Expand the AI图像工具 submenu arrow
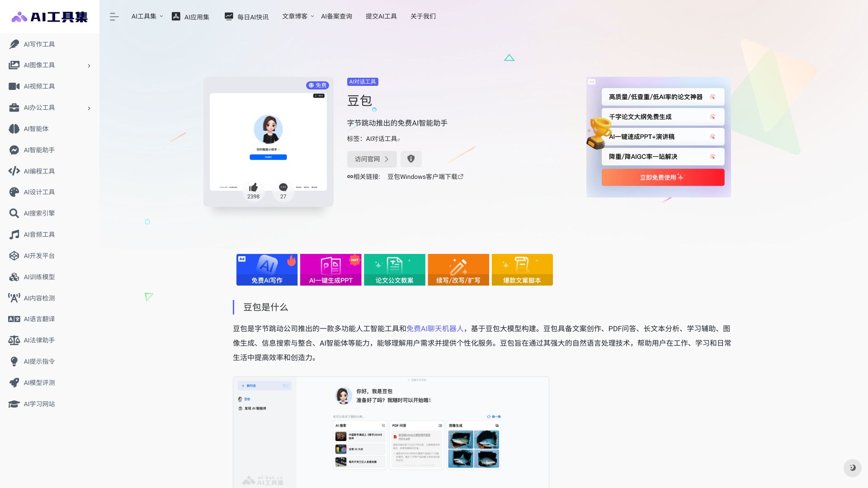The image size is (868, 488). point(89,66)
